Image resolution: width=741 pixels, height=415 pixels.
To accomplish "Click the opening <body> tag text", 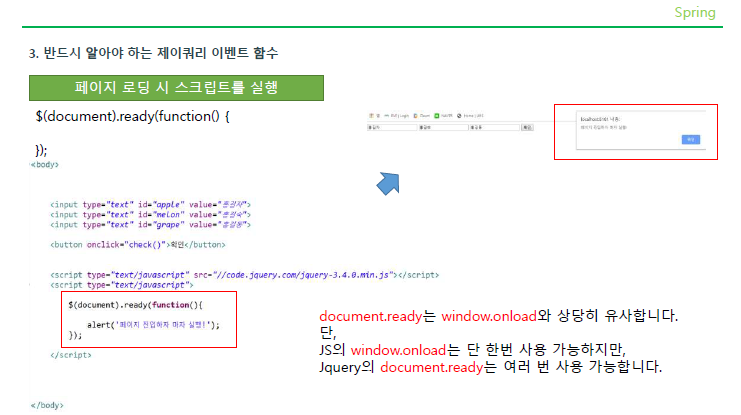I will pyautogui.click(x=44, y=164).
